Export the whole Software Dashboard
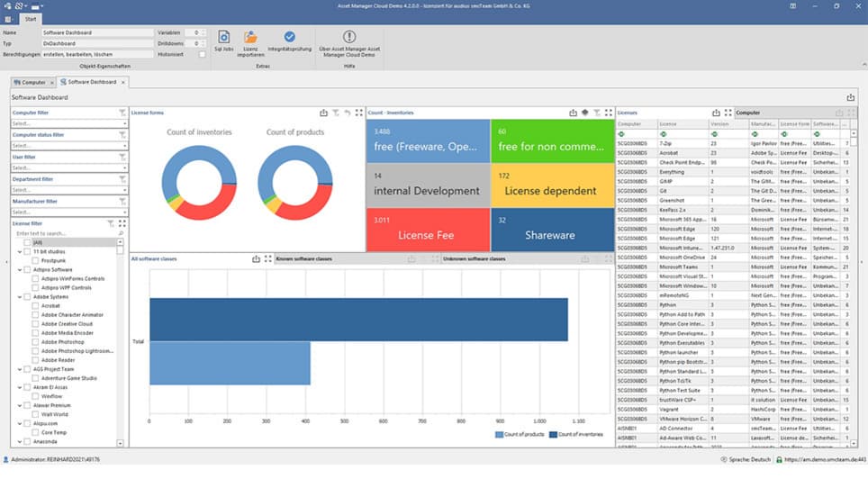868x488 pixels. pyautogui.click(x=850, y=97)
